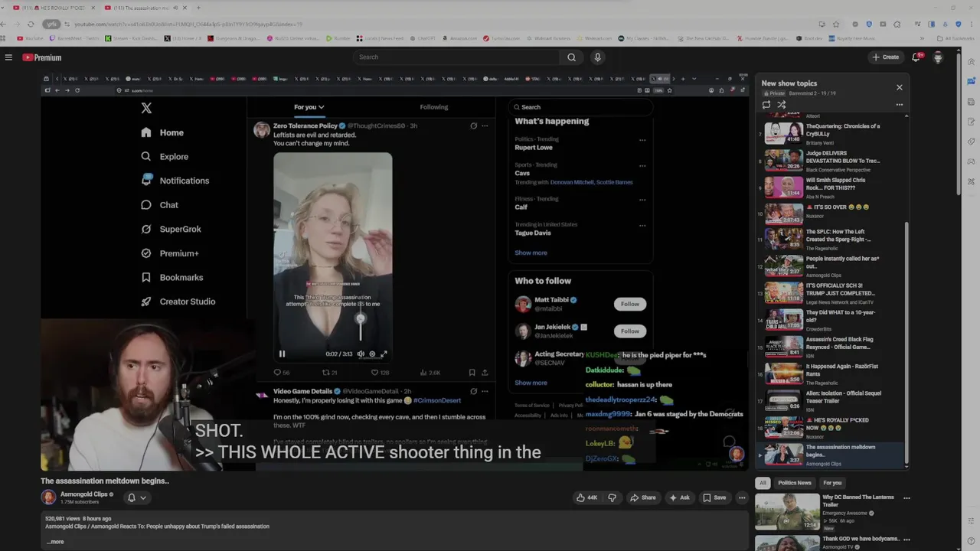Open browser settings and more menu
The height and width of the screenshot is (551, 980).
[972, 24]
